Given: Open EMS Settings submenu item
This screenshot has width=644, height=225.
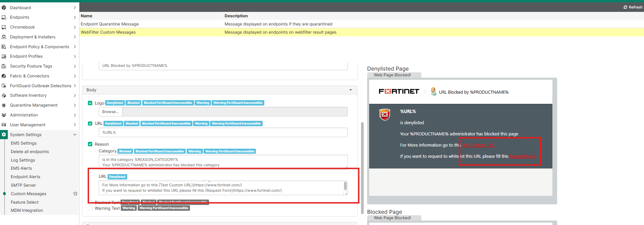Looking at the screenshot, I should click(x=23, y=143).
